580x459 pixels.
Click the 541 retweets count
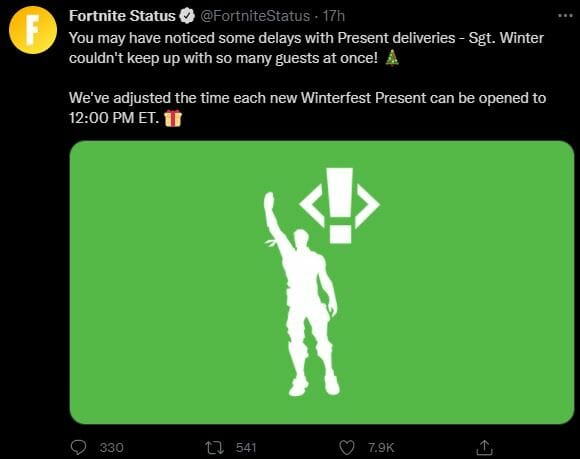tap(246, 448)
